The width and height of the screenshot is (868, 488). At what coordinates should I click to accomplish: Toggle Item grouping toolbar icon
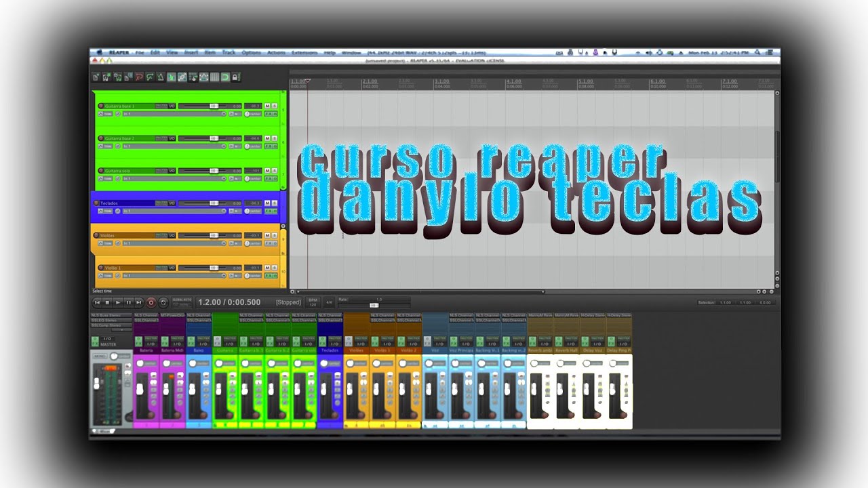182,77
